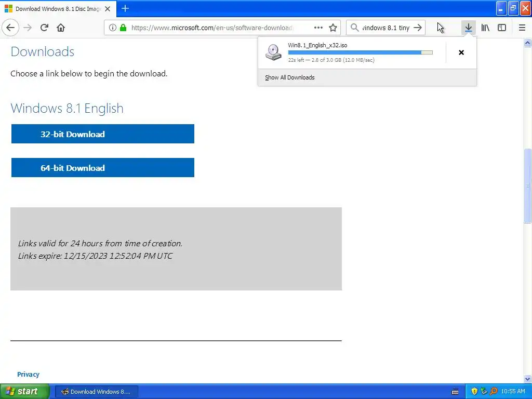Click the Downloads heading
The height and width of the screenshot is (399, 532).
pyautogui.click(x=43, y=51)
